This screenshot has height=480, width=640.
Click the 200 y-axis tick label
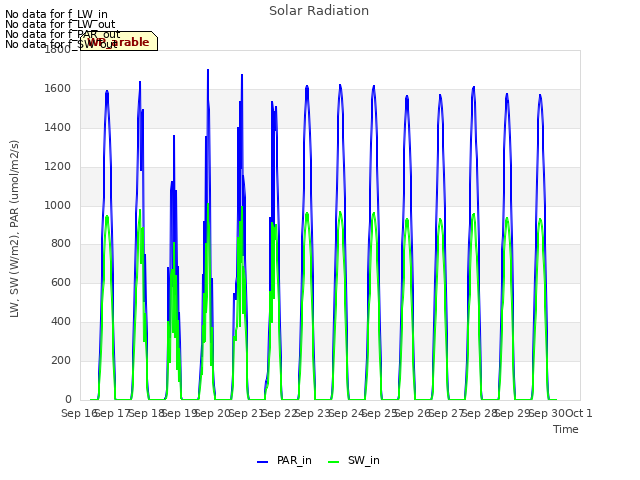pos(61,360)
